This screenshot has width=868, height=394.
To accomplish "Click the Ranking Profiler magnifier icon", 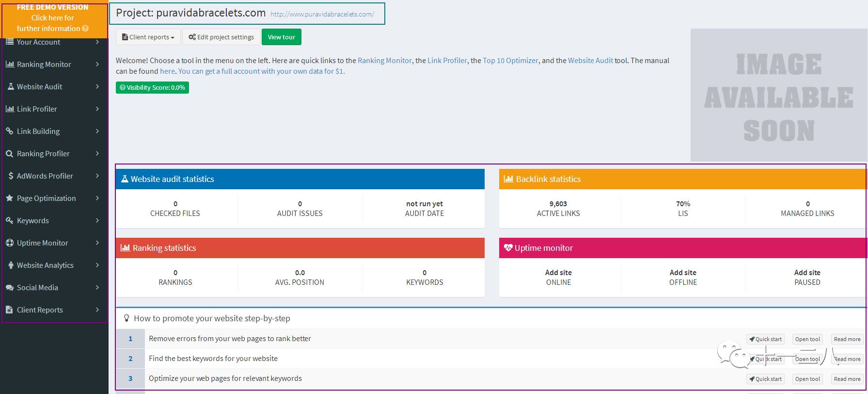I will pos(10,153).
